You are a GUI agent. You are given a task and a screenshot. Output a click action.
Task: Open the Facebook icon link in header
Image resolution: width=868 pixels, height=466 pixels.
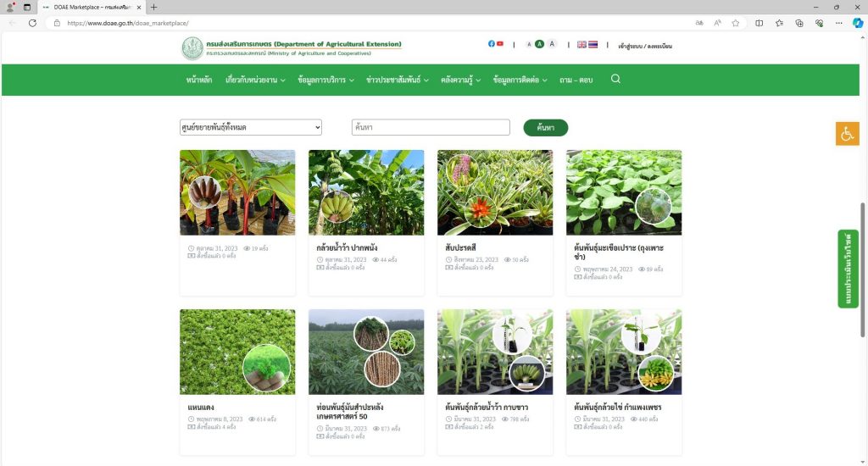pos(492,44)
